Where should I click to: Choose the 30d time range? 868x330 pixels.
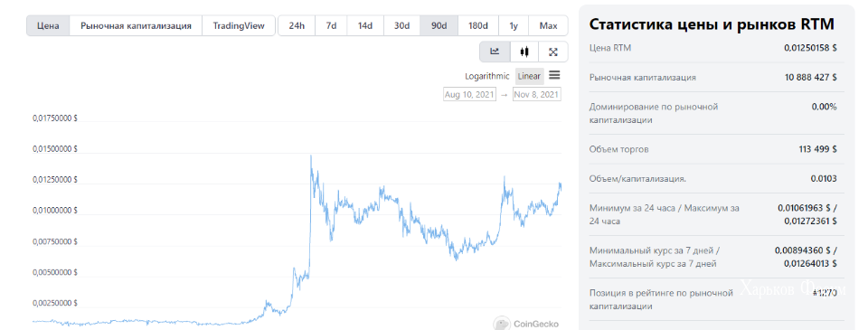(x=401, y=25)
